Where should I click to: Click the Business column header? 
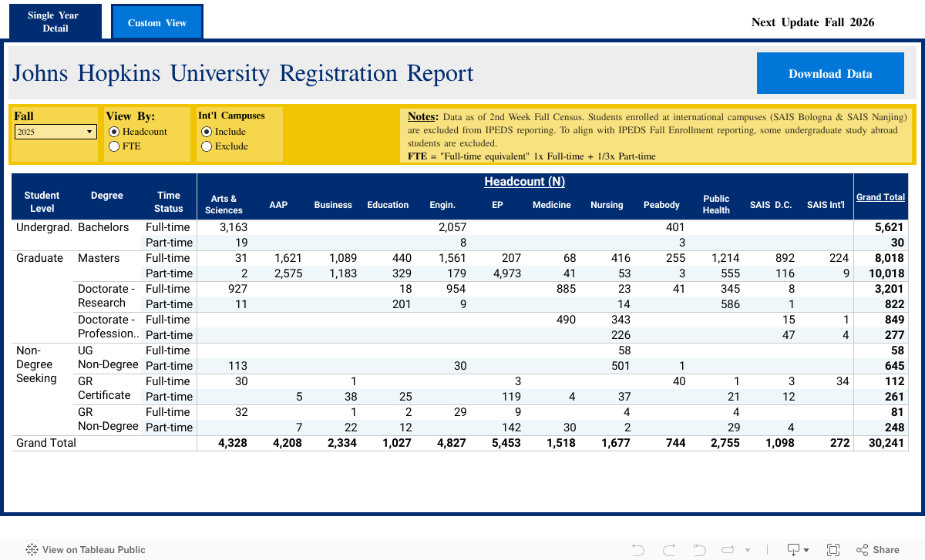coord(333,205)
